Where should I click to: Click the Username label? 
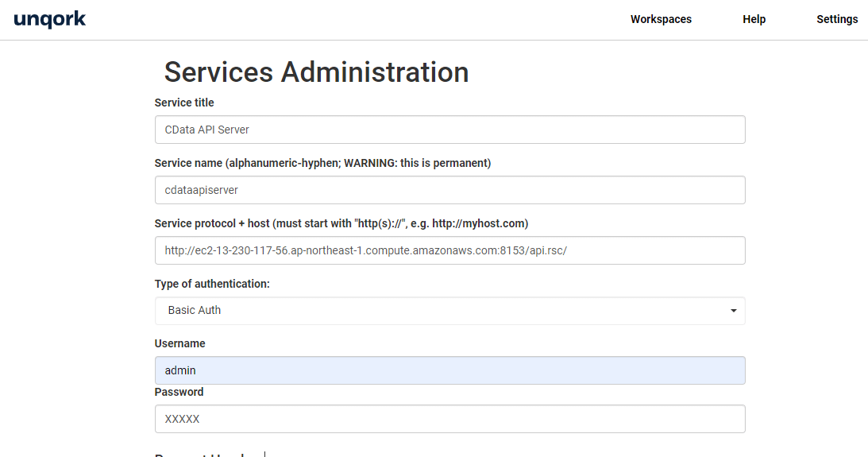[180, 343]
